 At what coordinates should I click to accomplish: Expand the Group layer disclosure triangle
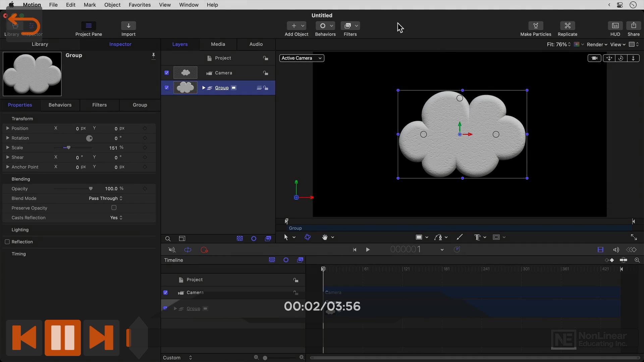pos(204,87)
